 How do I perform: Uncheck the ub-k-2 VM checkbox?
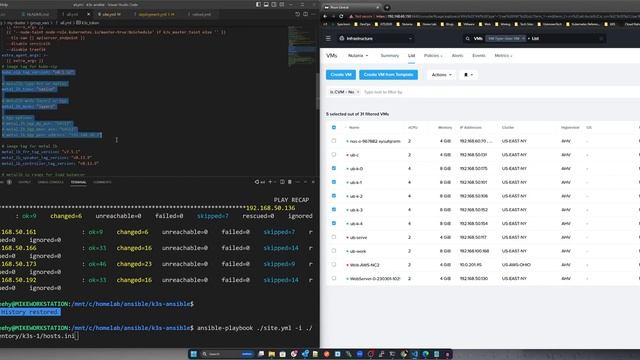(334, 196)
